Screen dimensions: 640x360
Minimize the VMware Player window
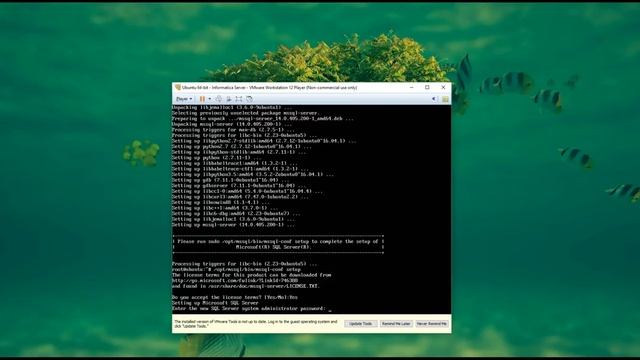click(x=411, y=87)
